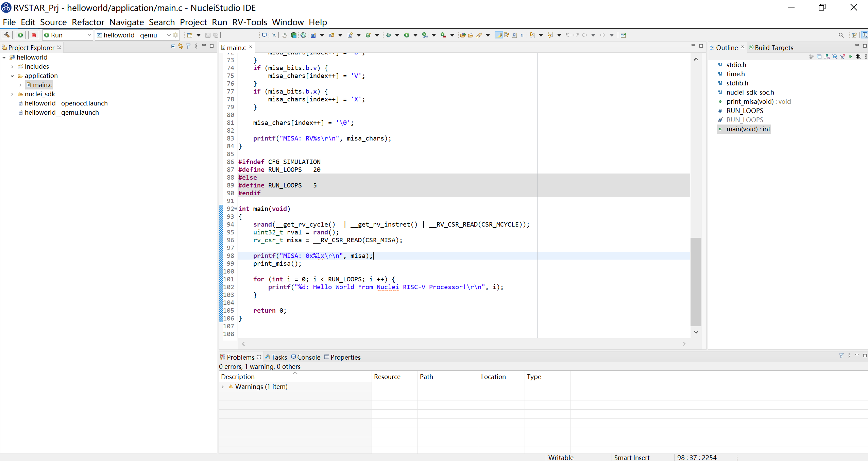The width and height of the screenshot is (868, 461).
Task: Click the debug bug icon in toolbar
Action: [x=389, y=35]
